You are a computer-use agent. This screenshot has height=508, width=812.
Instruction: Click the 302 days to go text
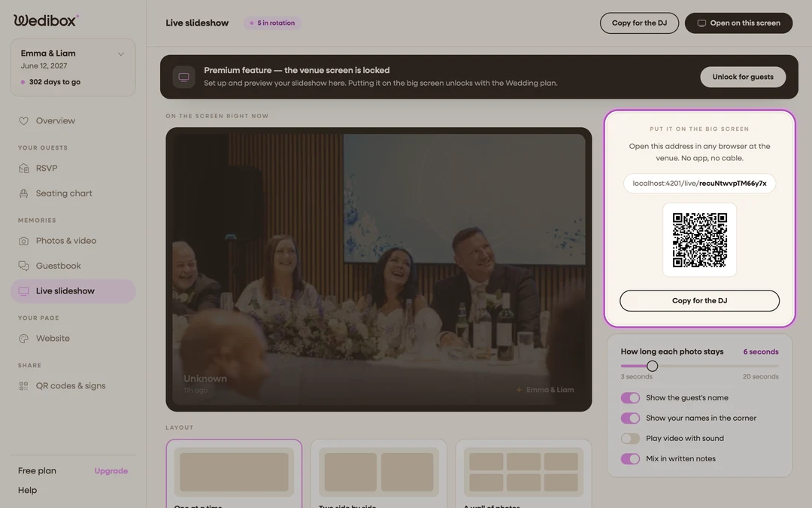click(x=55, y=82)
